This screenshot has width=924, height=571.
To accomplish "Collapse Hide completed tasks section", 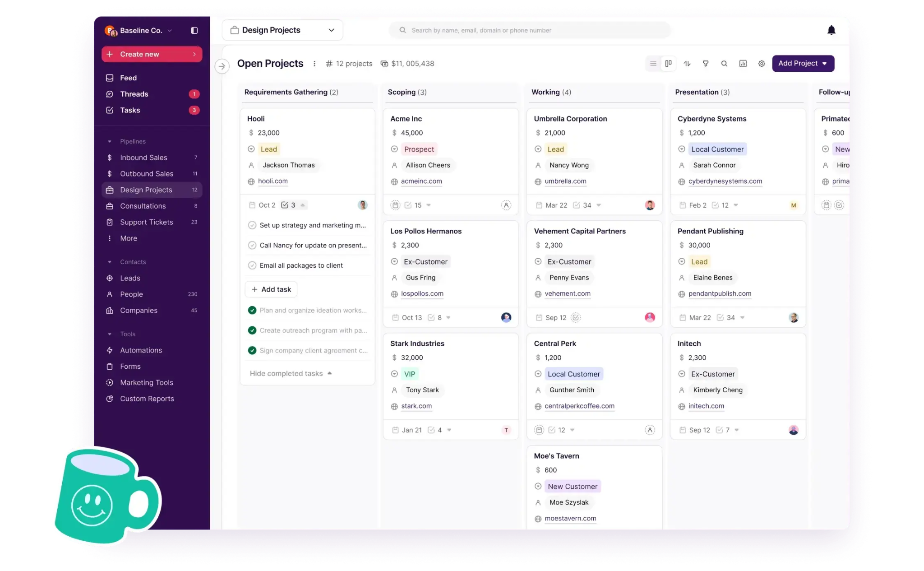I will [291, 373].
